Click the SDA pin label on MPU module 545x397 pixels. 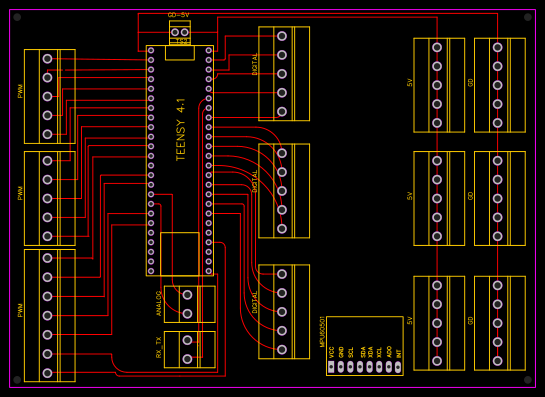[x=363, y=353]
